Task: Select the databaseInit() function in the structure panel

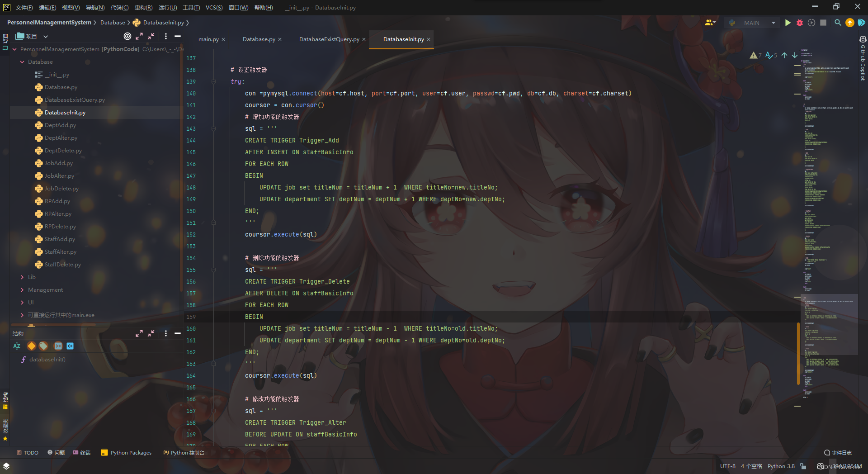Action: click(x=47, y=360)
